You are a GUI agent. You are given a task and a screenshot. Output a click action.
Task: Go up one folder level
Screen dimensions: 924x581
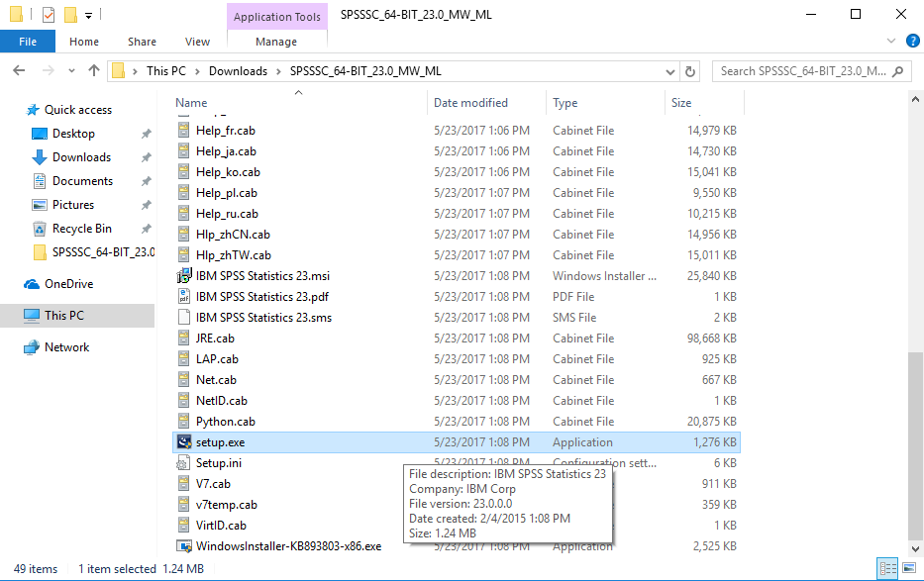(94, 70)
